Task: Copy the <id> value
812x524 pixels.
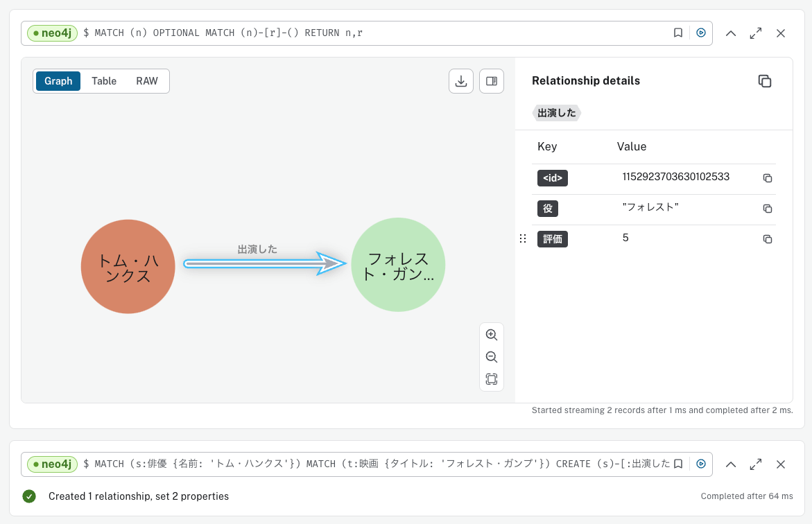Action: click(768, 178)
